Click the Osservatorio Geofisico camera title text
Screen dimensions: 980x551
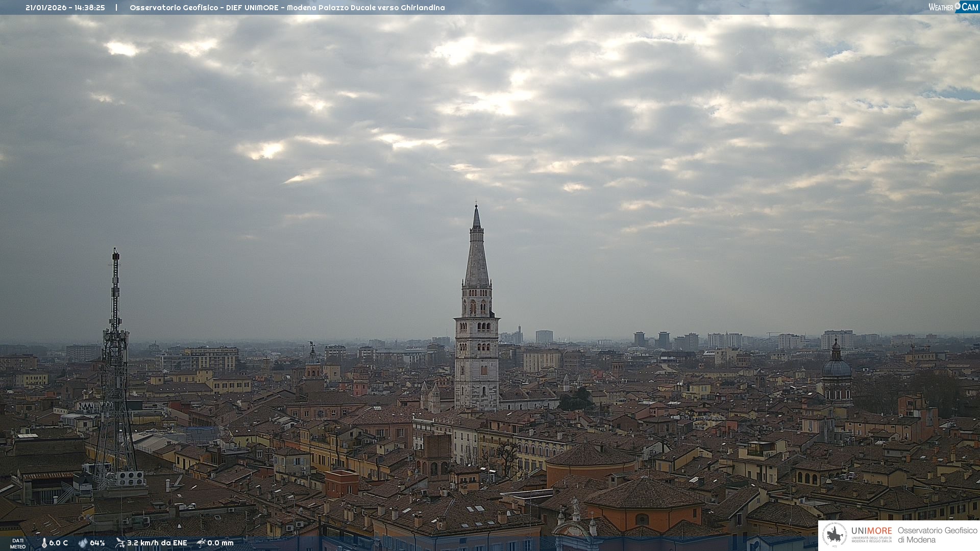(287, 8)
